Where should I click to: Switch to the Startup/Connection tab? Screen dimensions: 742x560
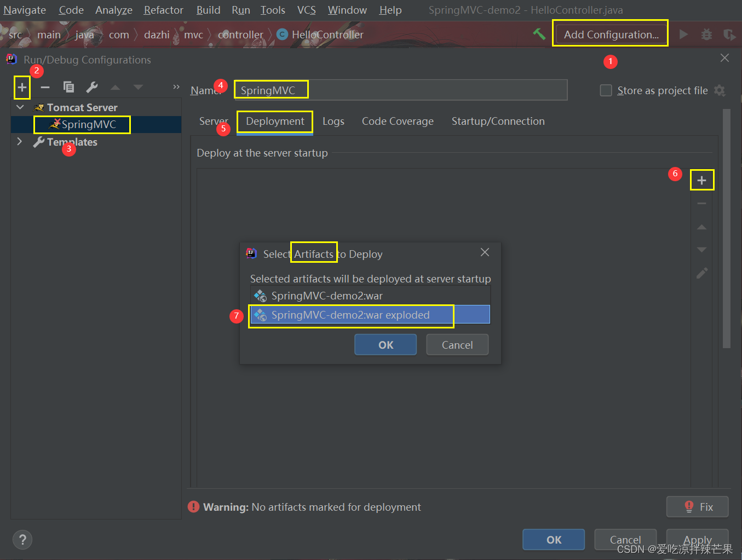click(498, 121)
